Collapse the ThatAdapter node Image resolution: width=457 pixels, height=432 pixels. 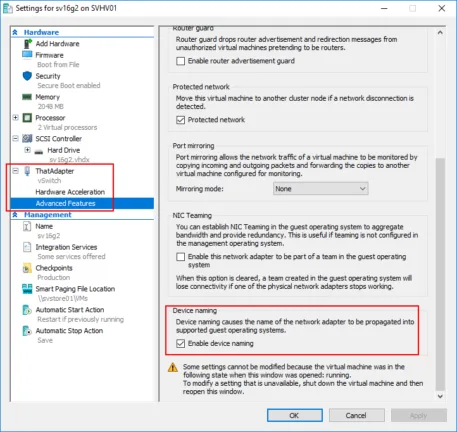[15, 171]
